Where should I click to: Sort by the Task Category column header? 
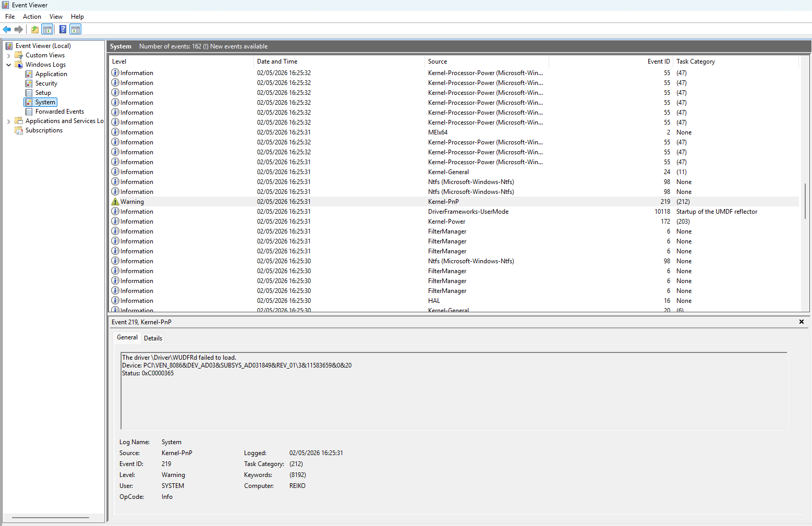[x=736, y=62]
